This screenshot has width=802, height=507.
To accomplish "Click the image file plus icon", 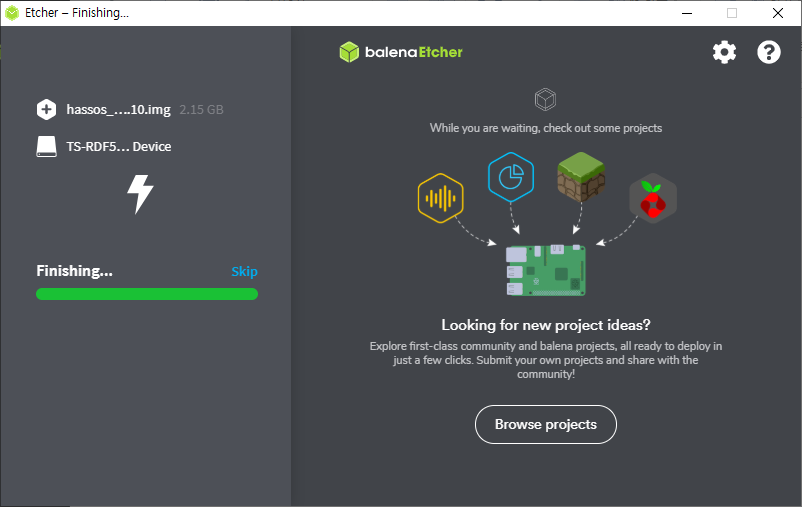I will click(x=47, y=109).
